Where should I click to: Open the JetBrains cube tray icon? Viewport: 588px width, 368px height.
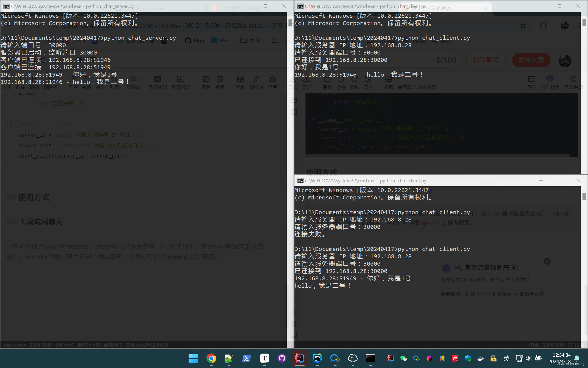(x=429, y=358)
